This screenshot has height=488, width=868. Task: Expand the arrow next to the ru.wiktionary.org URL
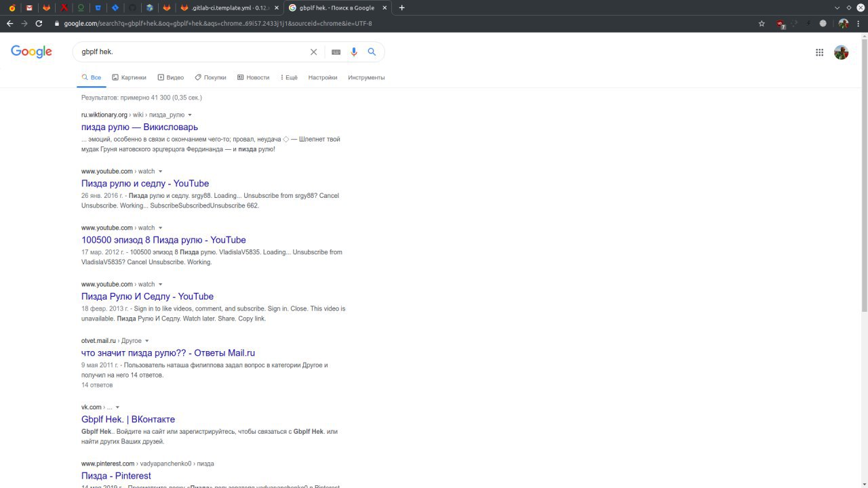tap(190, 115)
